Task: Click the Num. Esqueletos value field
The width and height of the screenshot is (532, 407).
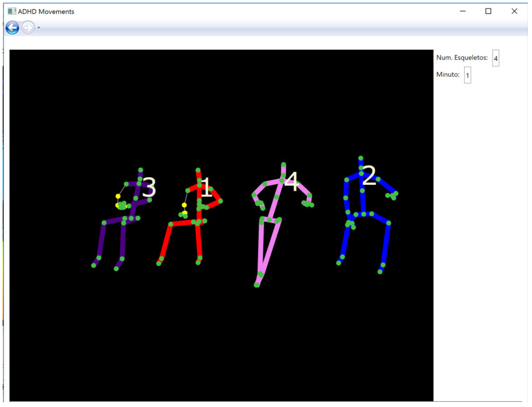Action: click(x=496, y=58)
